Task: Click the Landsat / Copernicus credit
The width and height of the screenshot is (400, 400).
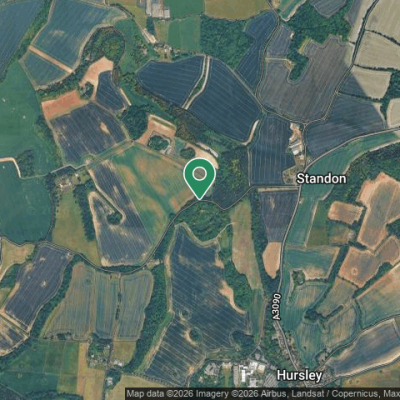Action: click(x=337, y=394)
